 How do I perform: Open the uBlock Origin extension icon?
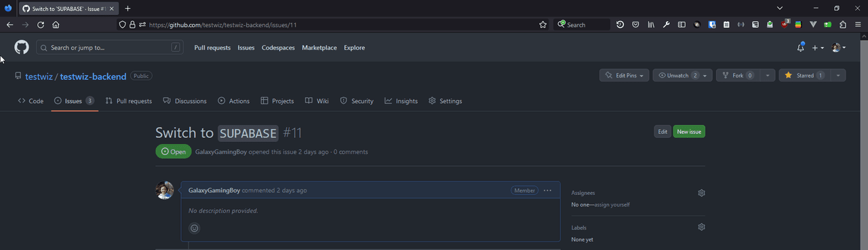(x=785, y=24)
